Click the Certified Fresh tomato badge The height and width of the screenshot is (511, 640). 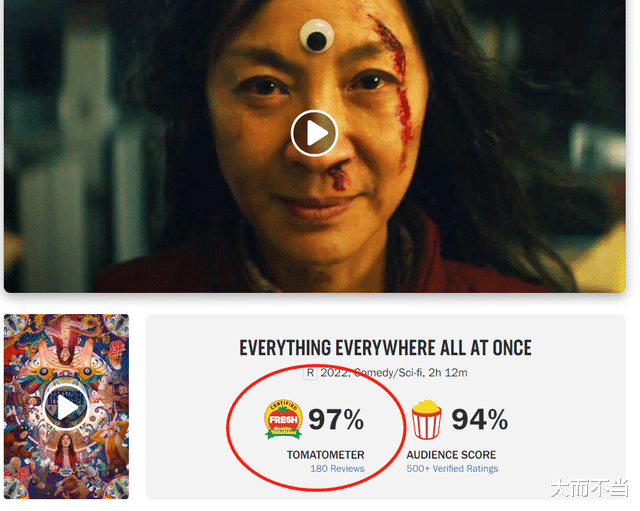click(283, 420)
